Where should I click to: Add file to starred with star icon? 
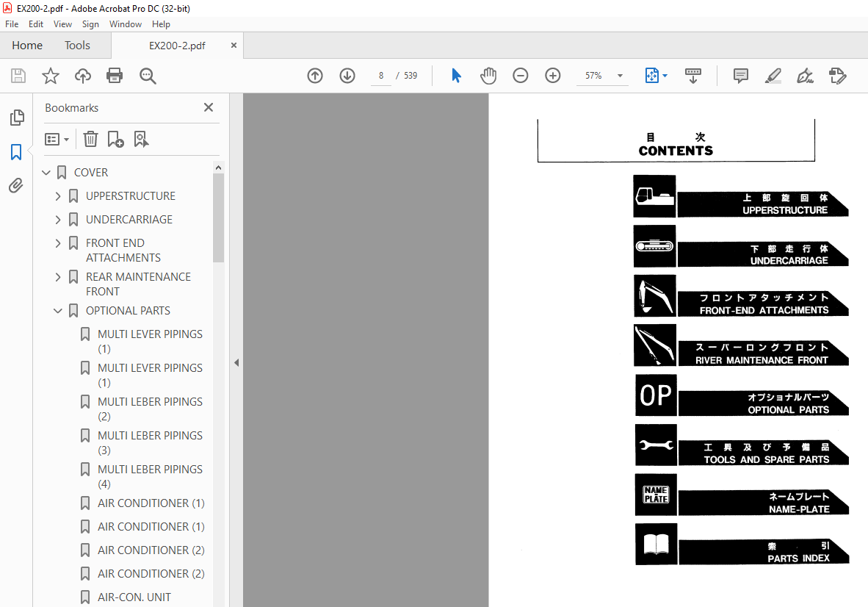pyautogui.click(x=51, y=75)
